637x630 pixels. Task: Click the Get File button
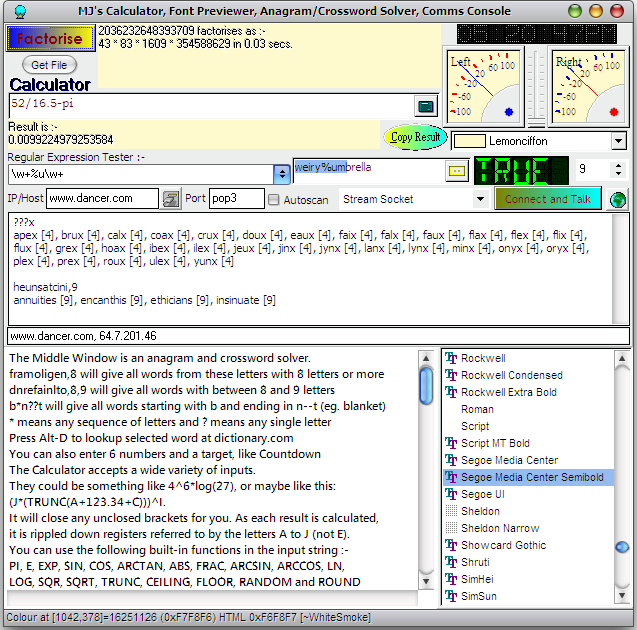pyautogui.click(x=49, y=65)
